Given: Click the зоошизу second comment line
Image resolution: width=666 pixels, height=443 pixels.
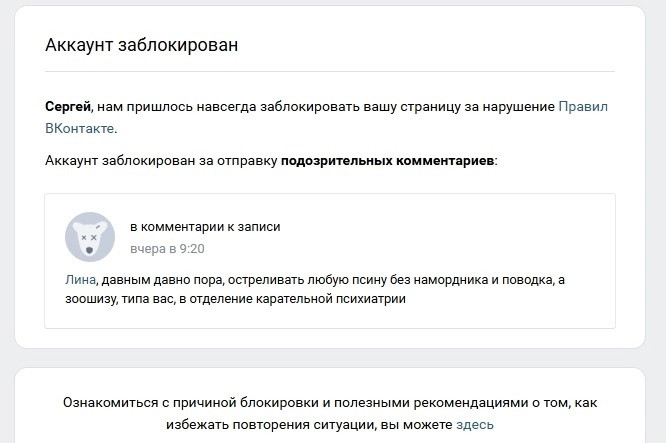Looking at the screenshot, I should point(235,299).
